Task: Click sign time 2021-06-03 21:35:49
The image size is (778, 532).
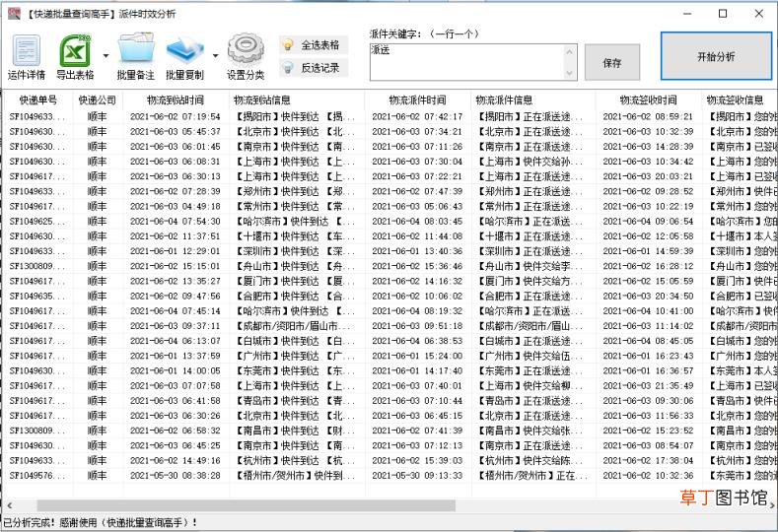Action: pyautogui.click(x=648, y=386)
